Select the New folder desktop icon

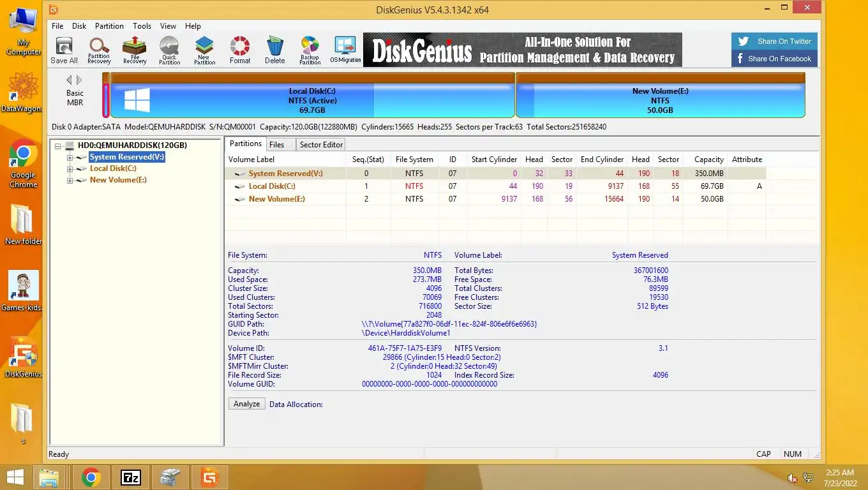click(x=24, y=225)
